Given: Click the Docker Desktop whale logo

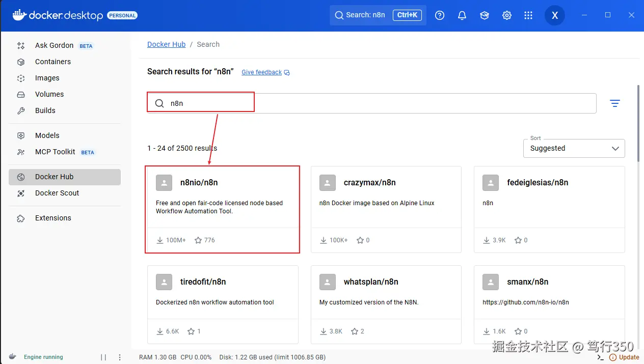Looking at the screenshot, I should point(19,15).
